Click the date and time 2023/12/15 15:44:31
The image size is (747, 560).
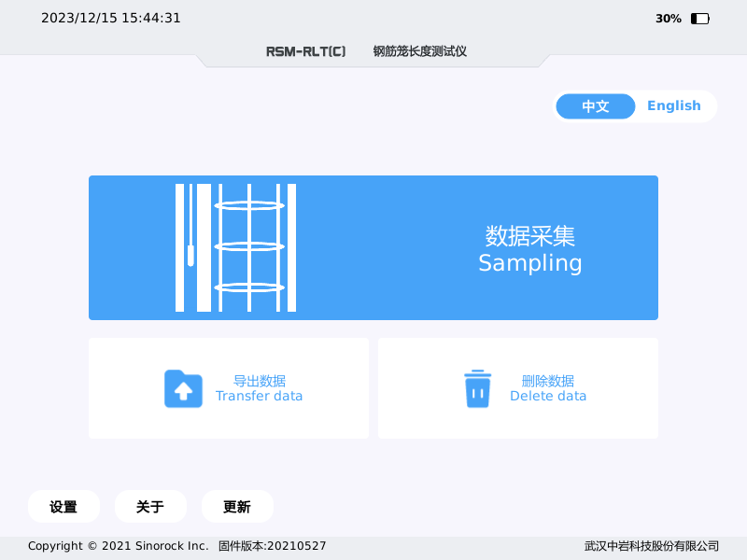click(111, 18)
